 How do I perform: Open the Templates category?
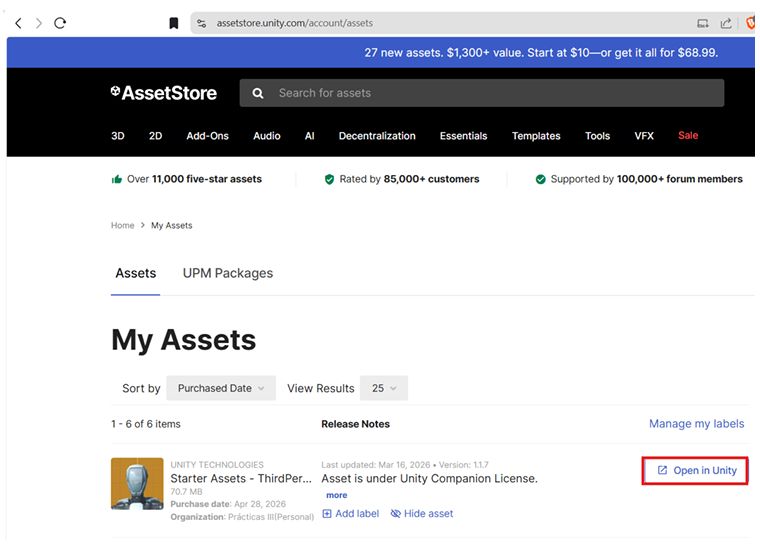[x=536, y=136]
